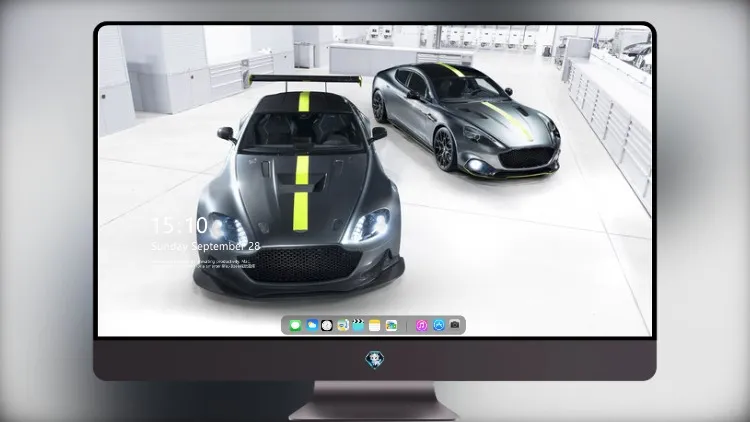Open the Finder-style icon in dock
This screenshot has height=422, width=750.
[343, 325]
